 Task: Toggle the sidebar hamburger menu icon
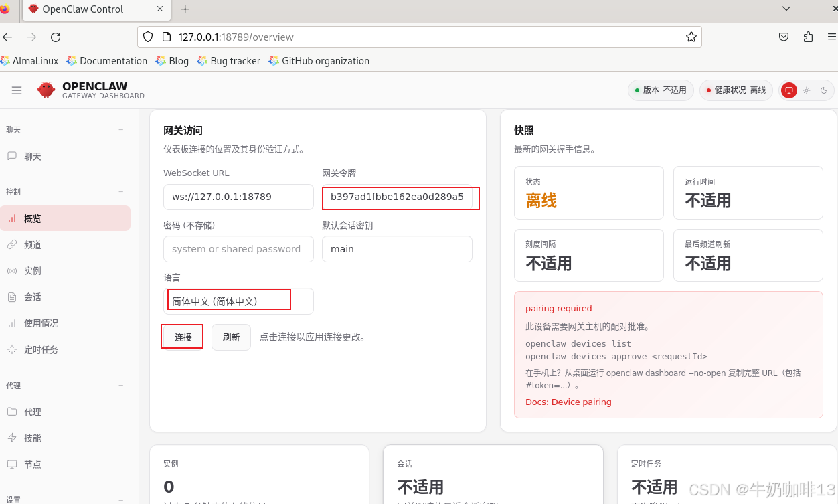tap(17, 90)
